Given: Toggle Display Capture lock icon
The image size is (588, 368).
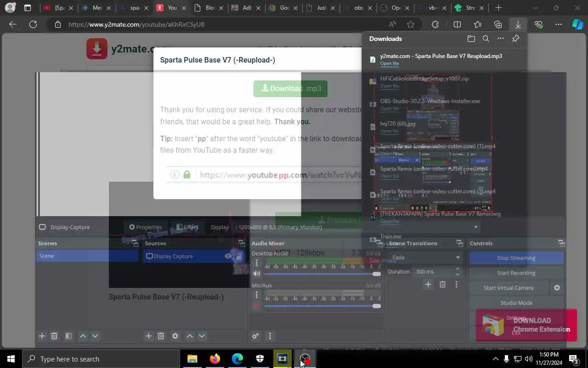Looking at the screenshot, I should (238, 256).
